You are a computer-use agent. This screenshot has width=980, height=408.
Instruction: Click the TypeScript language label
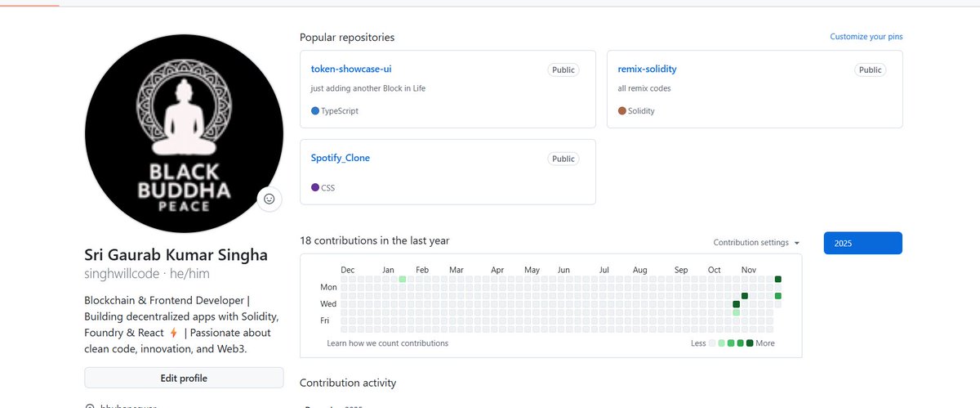[340, 110]
